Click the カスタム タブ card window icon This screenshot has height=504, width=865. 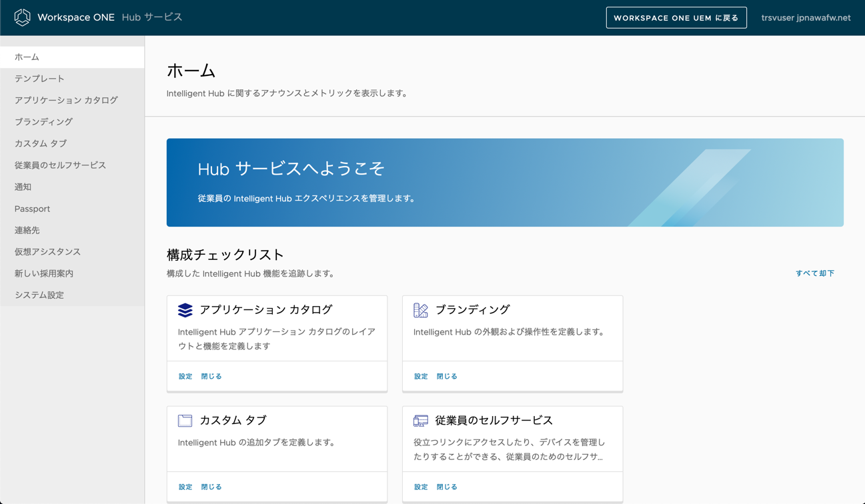click(185, 421)
